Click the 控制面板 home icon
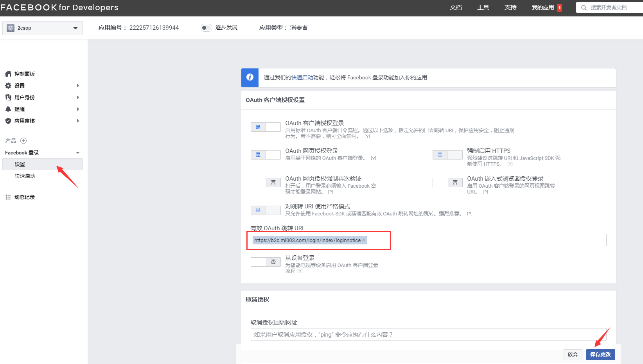Screen dimensions: 643x364 [x=8, y=74]
